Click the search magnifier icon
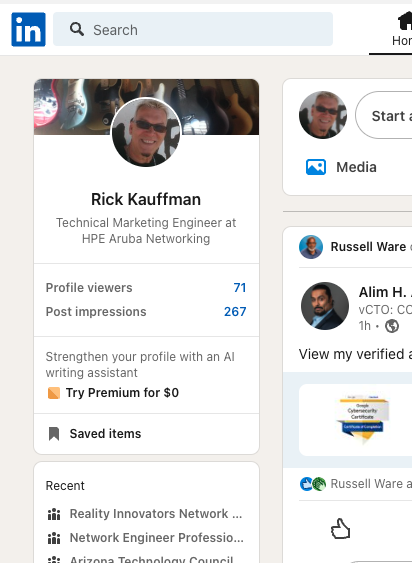412x563 pixels. [x=77, y=29]
